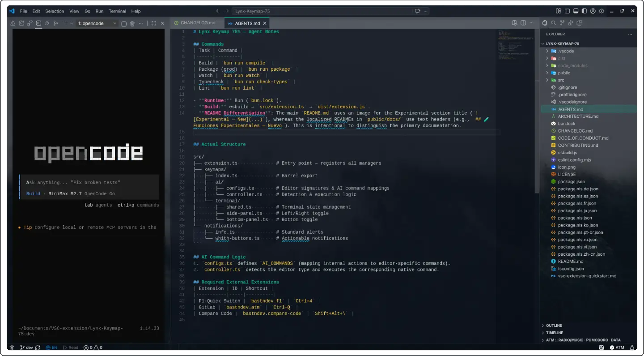Expand the src folder
Screen dimensions: 644x356
coord(589,80)
